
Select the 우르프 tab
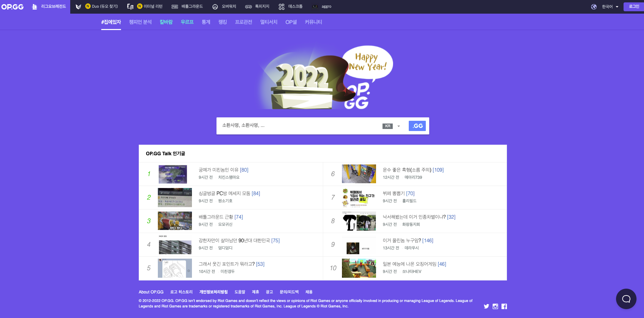[187, 22]
